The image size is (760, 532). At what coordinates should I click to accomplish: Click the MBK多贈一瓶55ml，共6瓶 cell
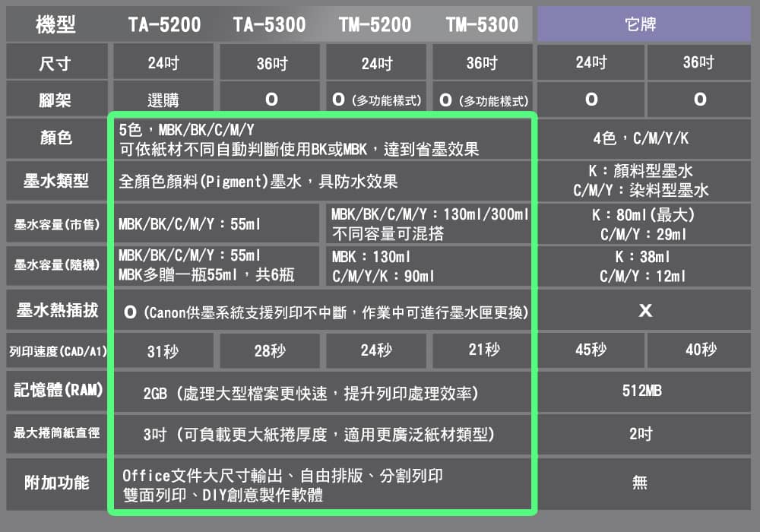click(216, 265)
